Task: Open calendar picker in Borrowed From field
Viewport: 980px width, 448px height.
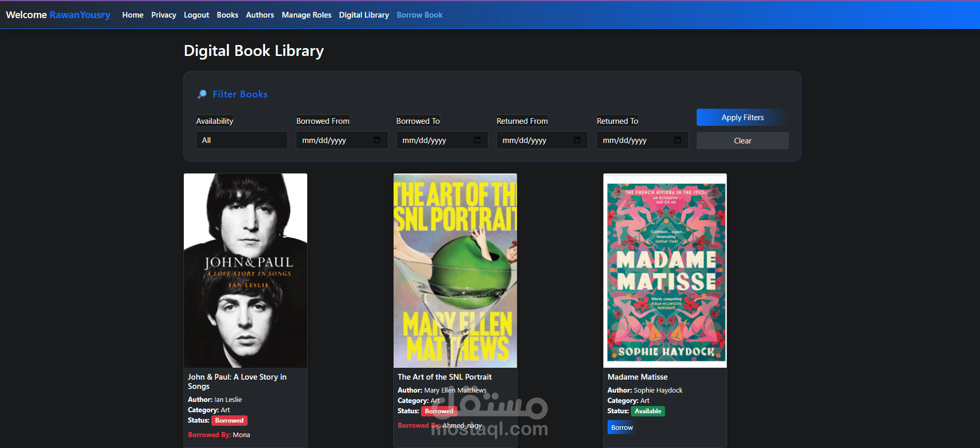Action: [377, 140]
